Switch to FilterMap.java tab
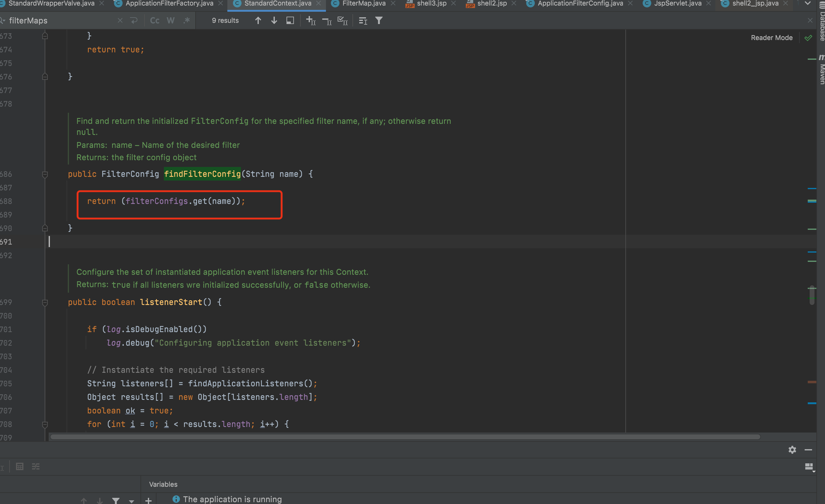 click(364, 3)
